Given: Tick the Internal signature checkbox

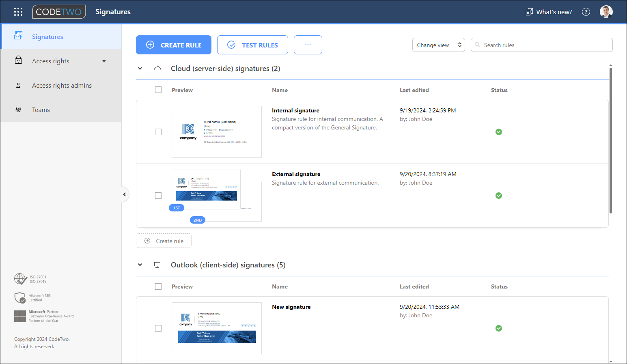Looking at the screenshot, I should pos(158,132).
